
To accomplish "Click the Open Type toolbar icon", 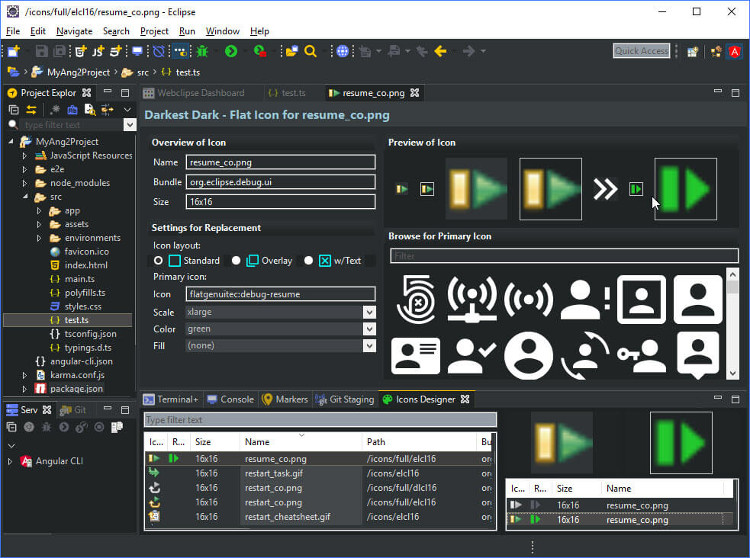I will point(291,51).
